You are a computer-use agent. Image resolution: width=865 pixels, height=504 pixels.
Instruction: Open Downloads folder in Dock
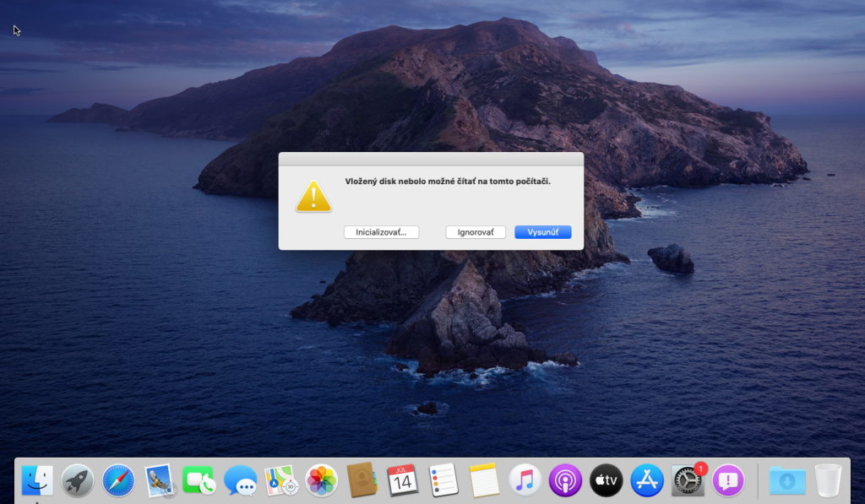[787, 480]
